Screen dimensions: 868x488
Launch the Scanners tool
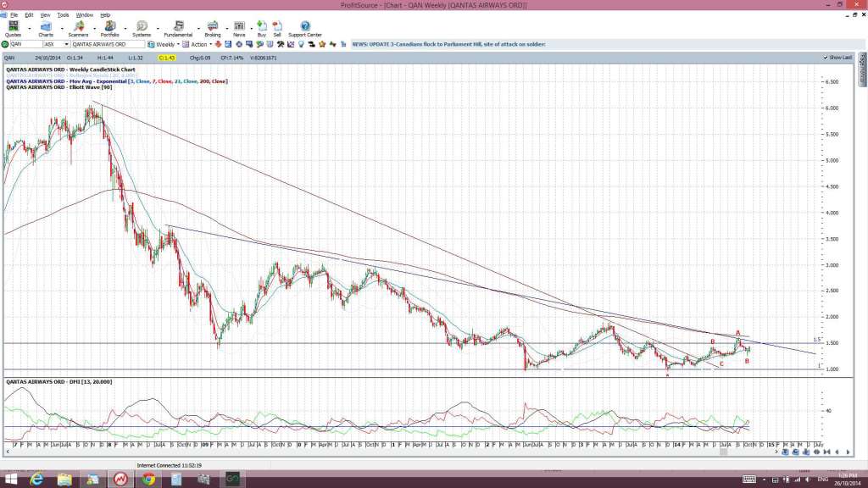(78, 29)
